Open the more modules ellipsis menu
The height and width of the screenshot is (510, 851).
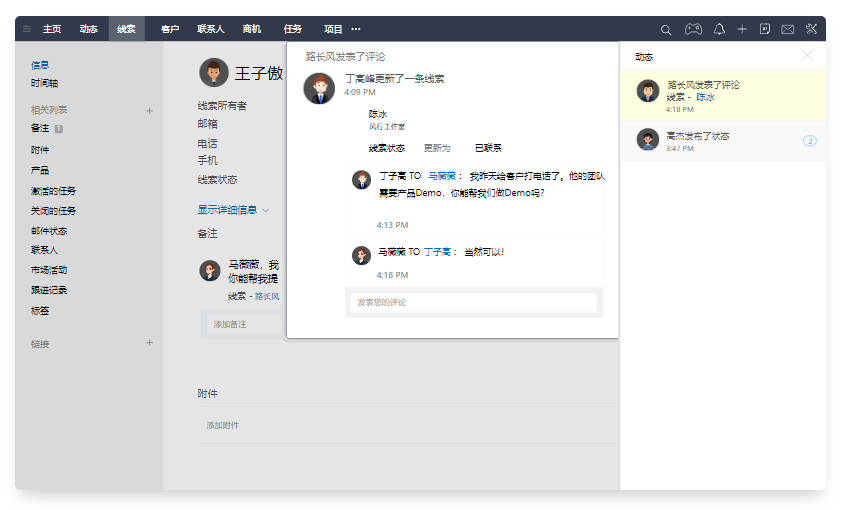(x=356, y=29)
